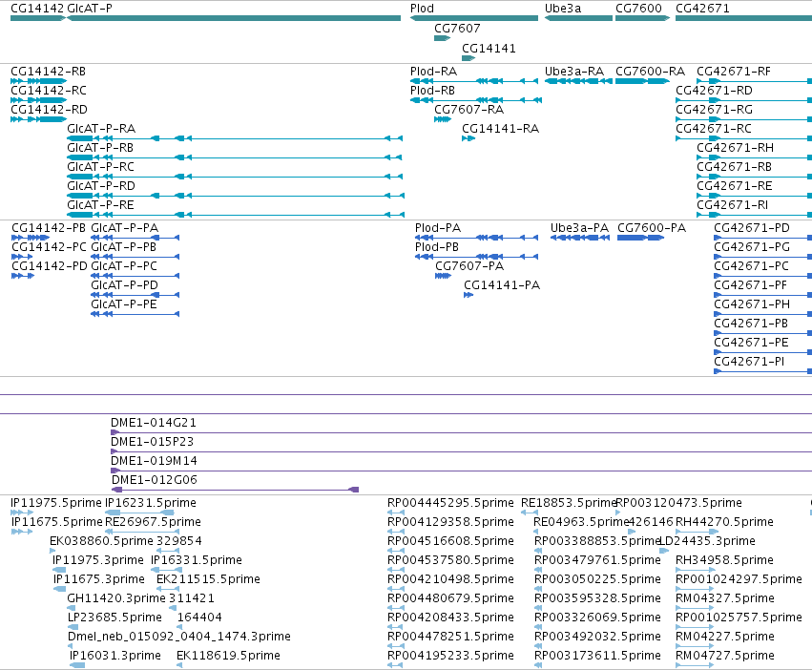This screenshot has width=812, height=670.
Task: Select the EK118619.5prime EST label
Action: tap(228, 656)
